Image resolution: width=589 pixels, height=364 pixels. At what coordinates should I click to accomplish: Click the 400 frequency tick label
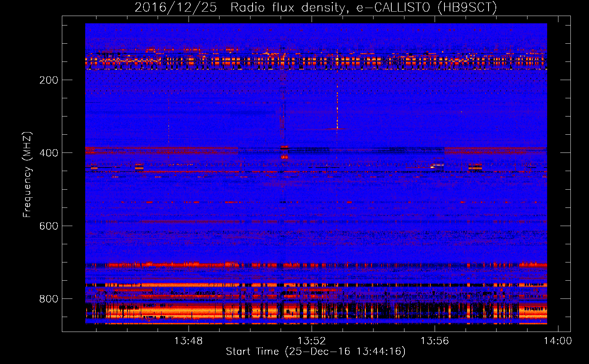click(48, 153)
